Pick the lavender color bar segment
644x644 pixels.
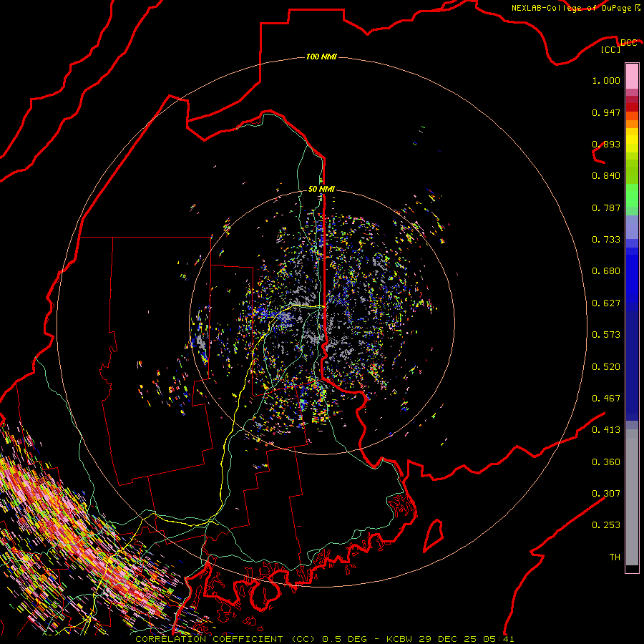(632, 227)
